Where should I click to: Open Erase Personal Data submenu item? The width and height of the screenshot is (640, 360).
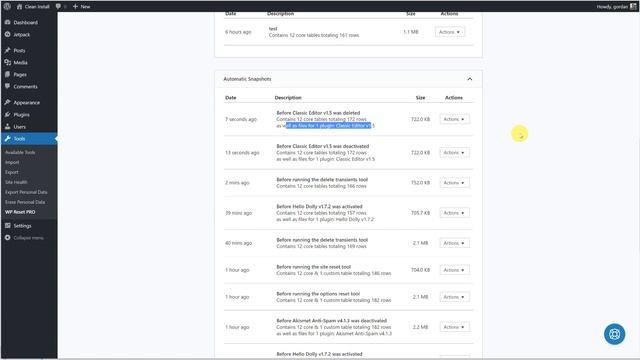(25, 202)
